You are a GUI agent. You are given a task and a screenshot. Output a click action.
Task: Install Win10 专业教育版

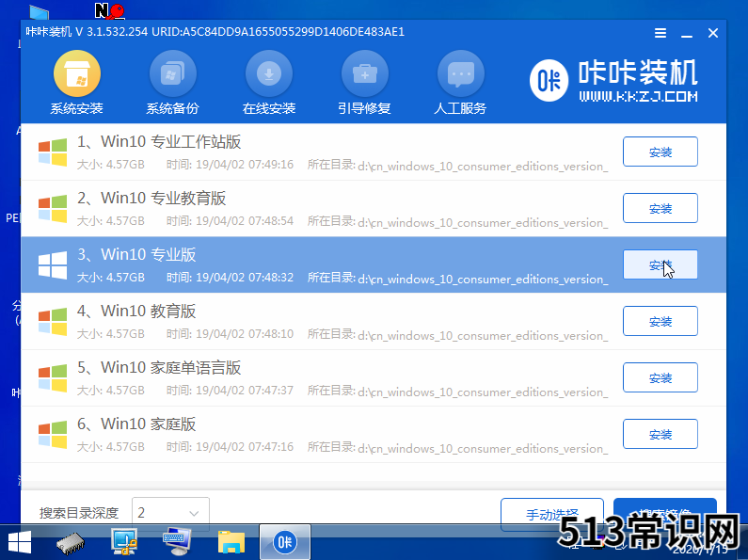pos(660,208)
